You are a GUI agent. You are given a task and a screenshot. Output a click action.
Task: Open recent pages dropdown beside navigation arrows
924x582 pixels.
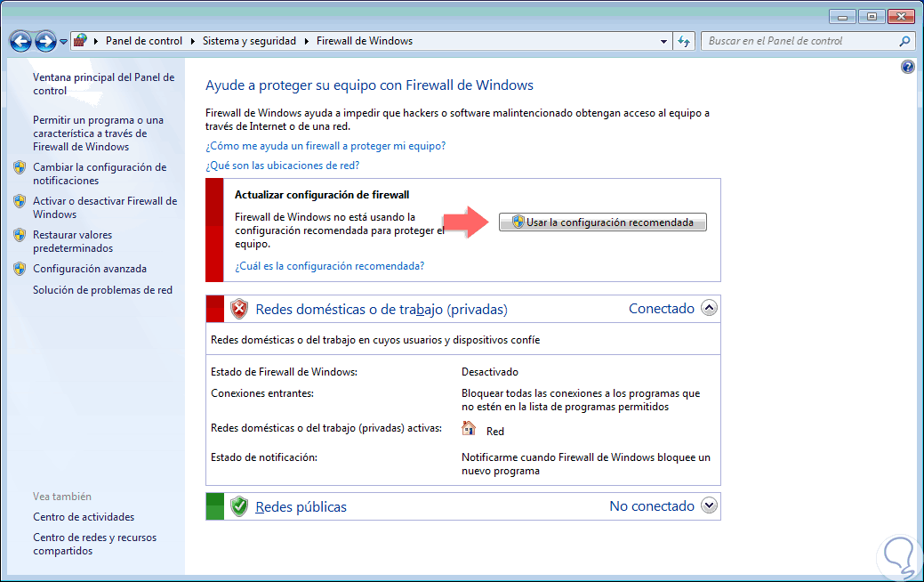pyautogui.click(x=63, y=42)
